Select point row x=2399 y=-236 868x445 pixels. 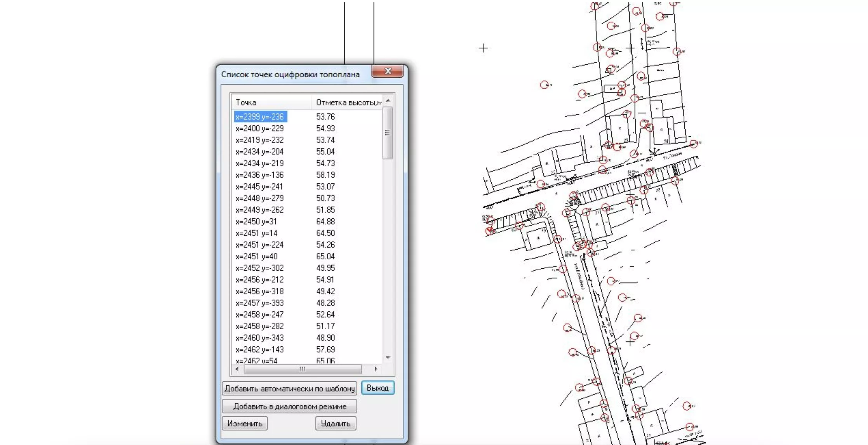click(260, 117)
